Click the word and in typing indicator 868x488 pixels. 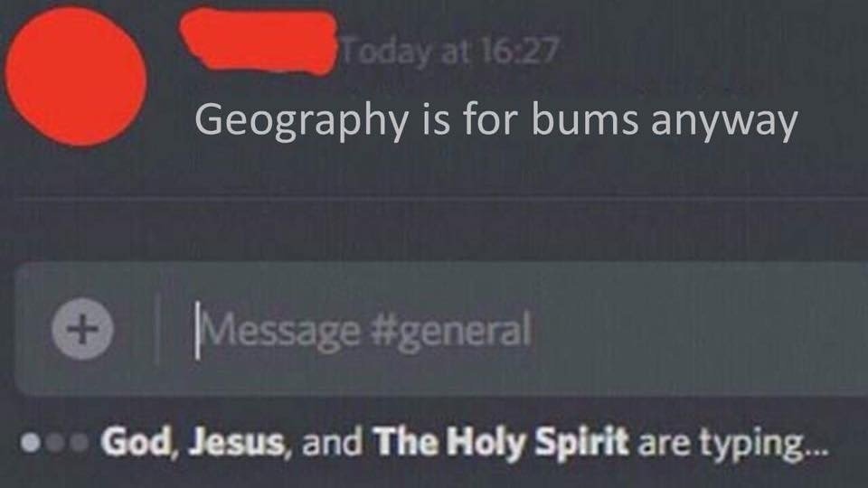[332, 442]
